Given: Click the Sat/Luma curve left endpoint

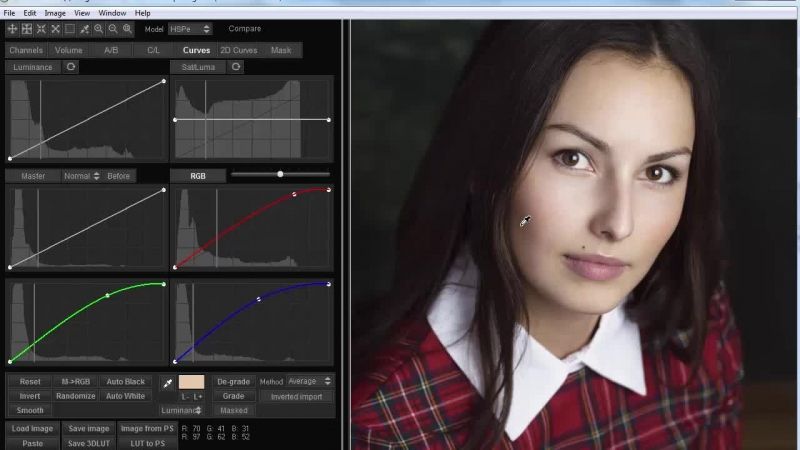Looking at the screenshot, I should point(175,120).
